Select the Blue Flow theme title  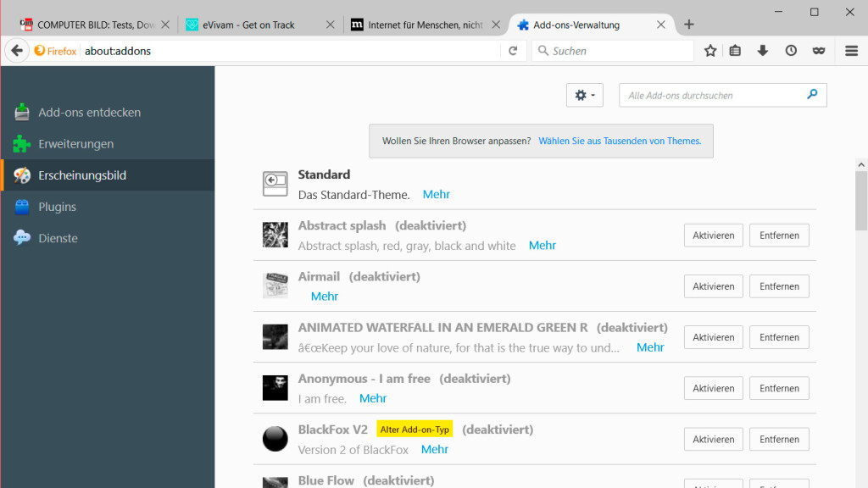coord(326,480)
